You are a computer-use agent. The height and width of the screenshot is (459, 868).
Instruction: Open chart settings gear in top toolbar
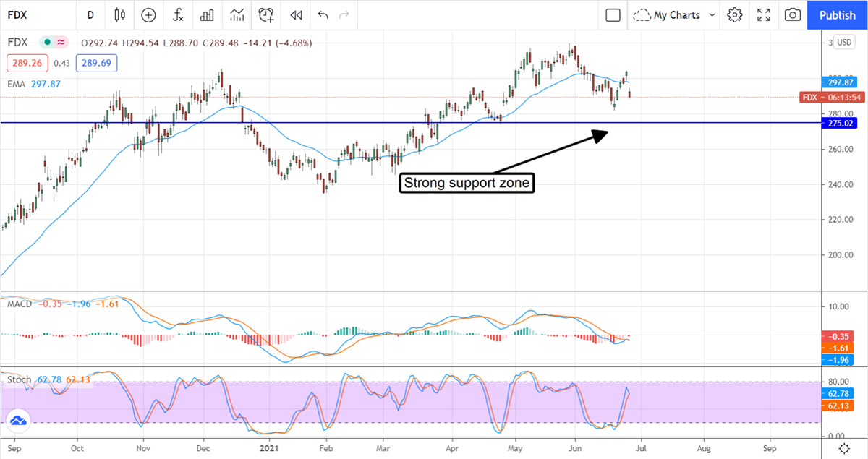tap(735, 14)
